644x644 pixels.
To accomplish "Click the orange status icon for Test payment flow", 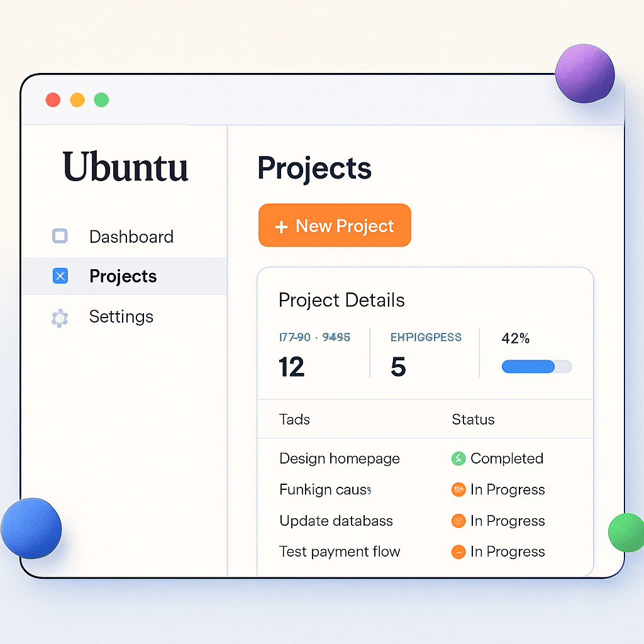I will tap(458, 552).
